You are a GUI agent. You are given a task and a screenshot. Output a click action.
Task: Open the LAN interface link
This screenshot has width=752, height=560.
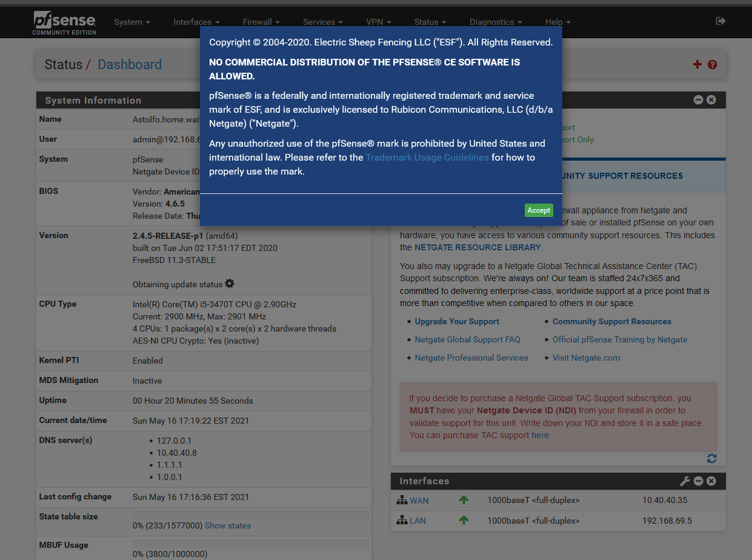[418, 521]
